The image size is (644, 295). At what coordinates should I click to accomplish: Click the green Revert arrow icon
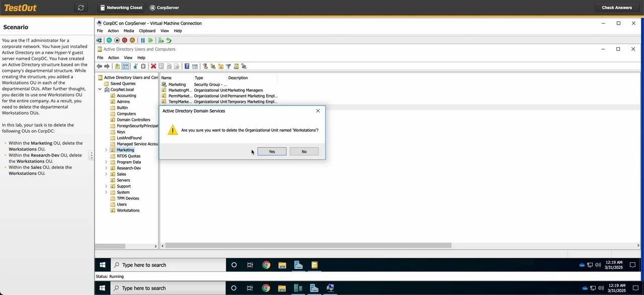point(169,40)
